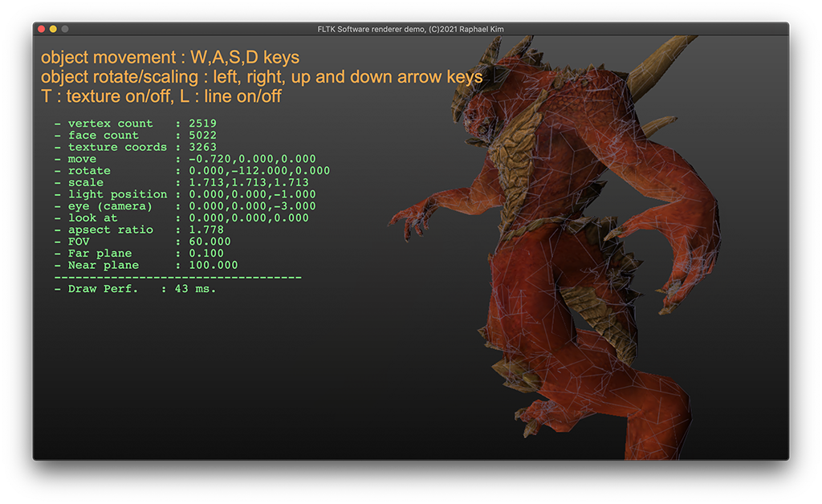Viewport: 822px width, 504px height.
Task: Click the 'Draw Perf. : 43 ms.' line
Action: tap(135, 289)
